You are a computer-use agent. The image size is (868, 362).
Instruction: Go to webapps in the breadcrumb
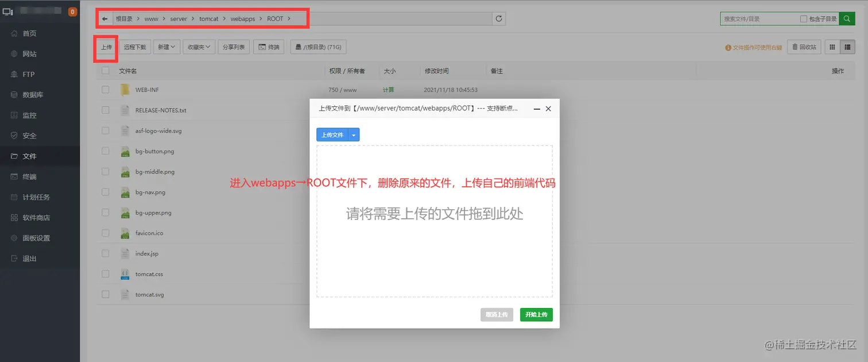(x=243, y=19)
